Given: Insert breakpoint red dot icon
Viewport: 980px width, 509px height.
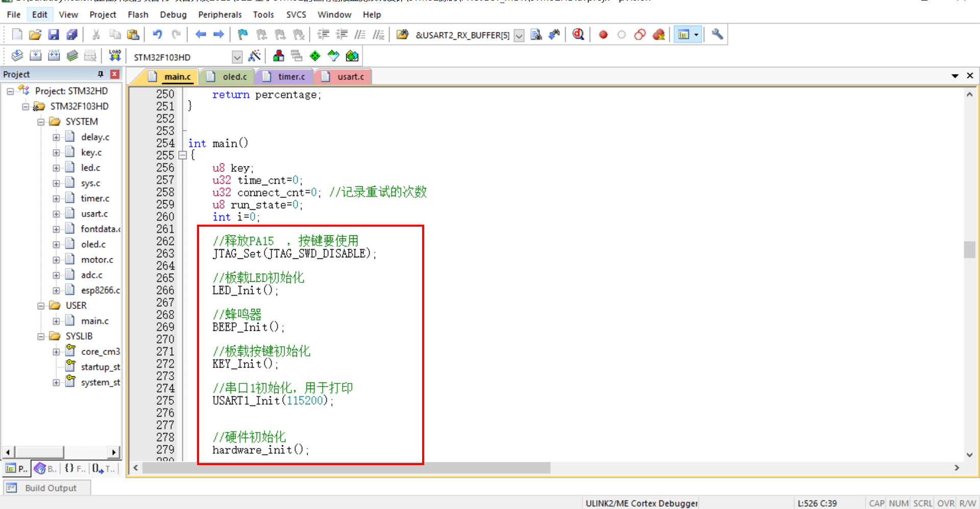Looking at the screenshot, I should [x=603, y=35].
